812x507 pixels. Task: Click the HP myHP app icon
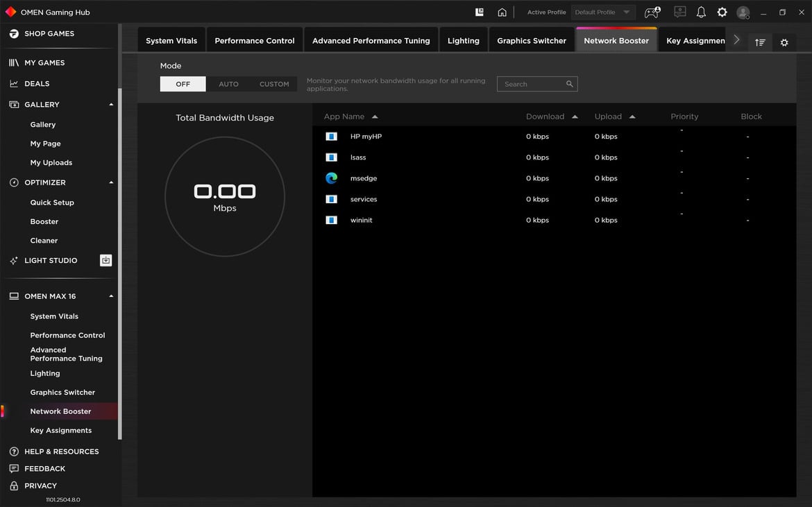pyautogui.click(x=332, y=137)
